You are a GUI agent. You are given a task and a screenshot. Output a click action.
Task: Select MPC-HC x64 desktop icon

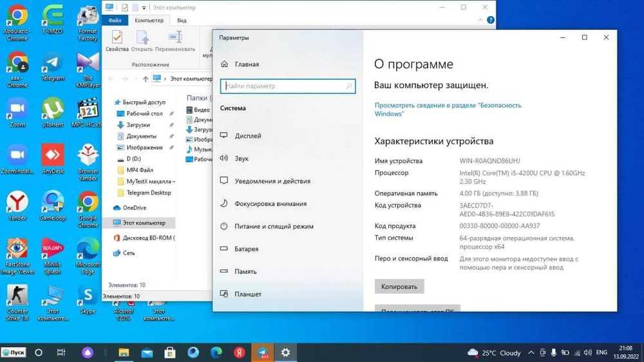[88, 113]
